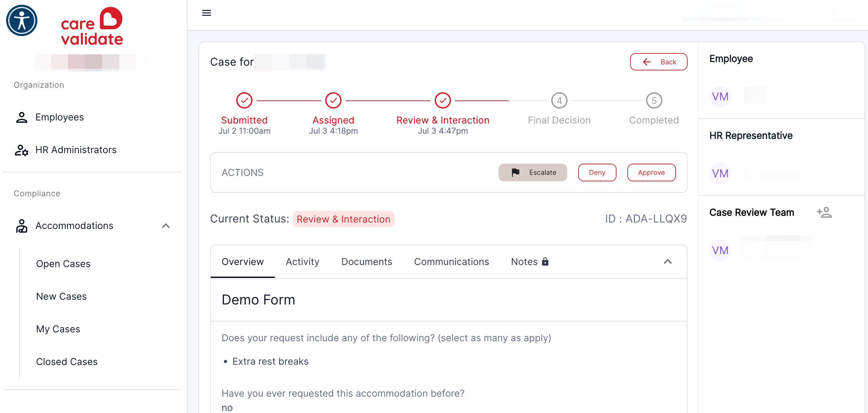Image resolution: width=868 pixels, height=413 pixels.
Task: Click the case ID ADA-LLQX9
Action: point(646,219)
